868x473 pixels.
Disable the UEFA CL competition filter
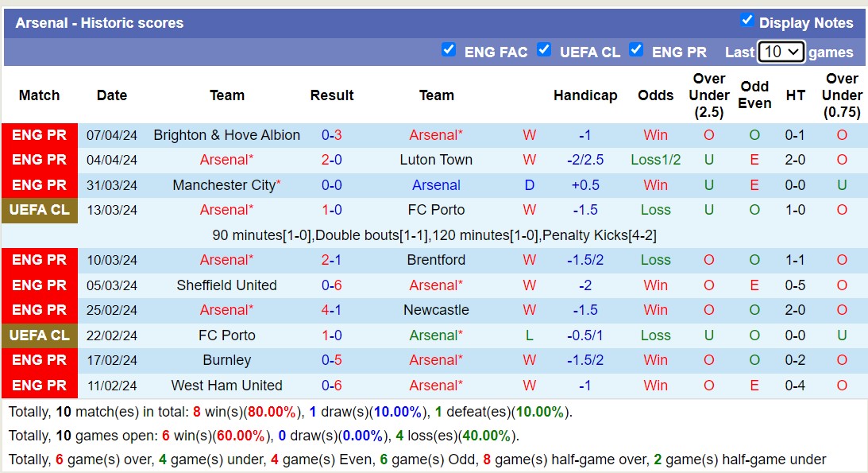click(x=544, y=50)
